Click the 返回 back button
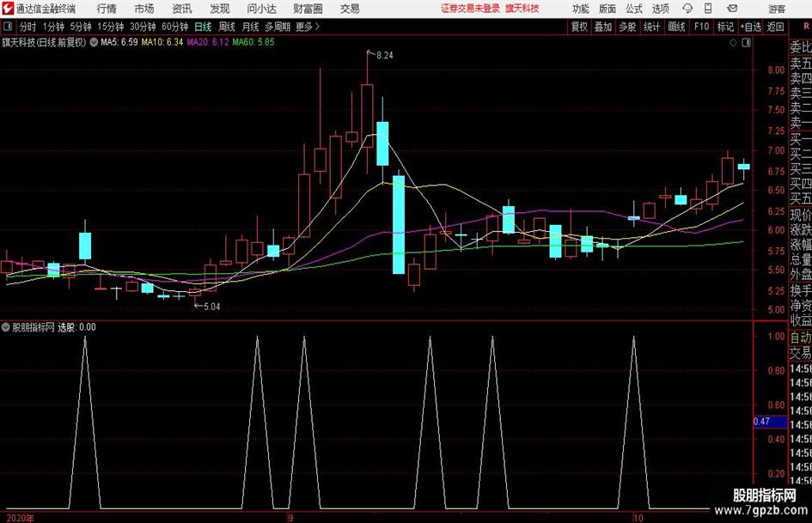This screenshot has height=523, width=812. pyautogui.click(x=775, y=27)
